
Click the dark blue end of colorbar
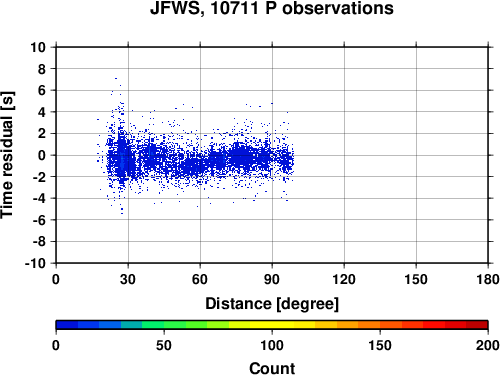coord(67,325)
